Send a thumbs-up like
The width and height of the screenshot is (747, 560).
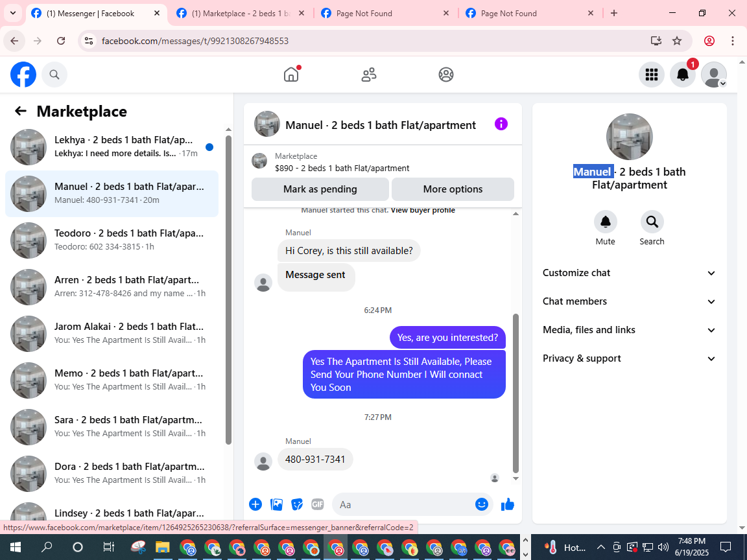click(x=508, y=504)
